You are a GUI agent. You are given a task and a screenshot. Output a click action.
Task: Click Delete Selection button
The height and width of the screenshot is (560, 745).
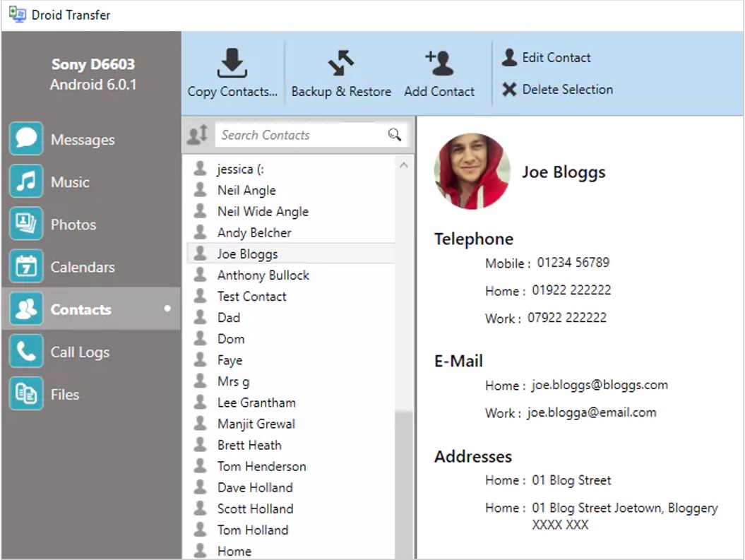point(558,89)
